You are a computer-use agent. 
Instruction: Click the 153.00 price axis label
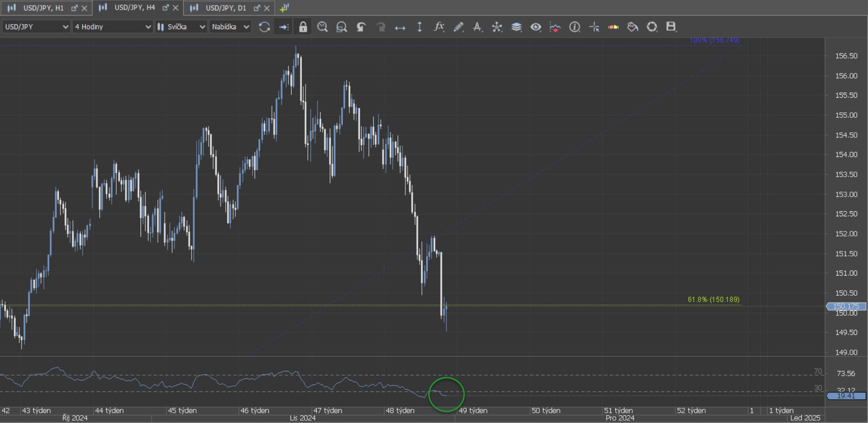[x=846, y=194]
